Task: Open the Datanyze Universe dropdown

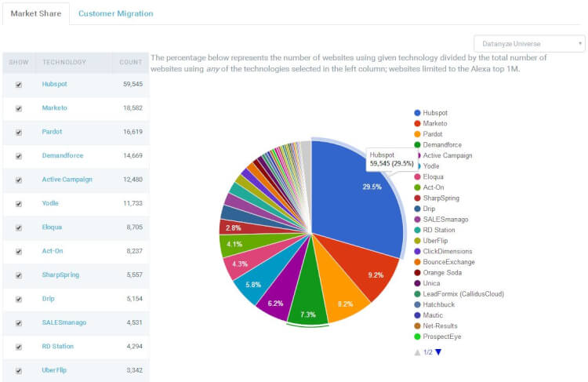Action: (529, 44)
